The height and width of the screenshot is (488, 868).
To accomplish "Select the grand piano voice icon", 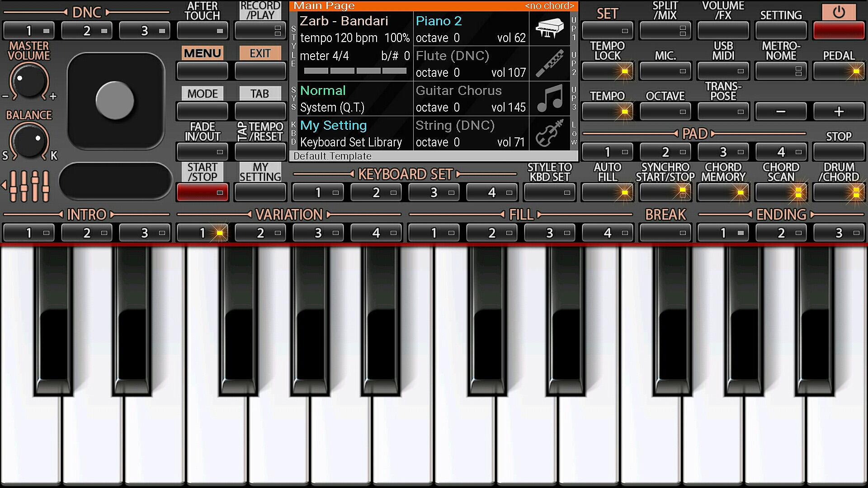I will tap(549, 28).
